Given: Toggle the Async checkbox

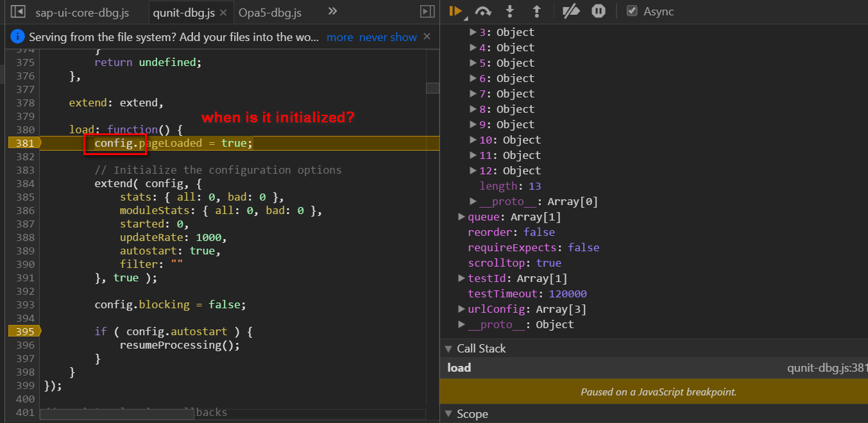Looking at the screenshot, I should pyautogui.click(x=632, y=11).
